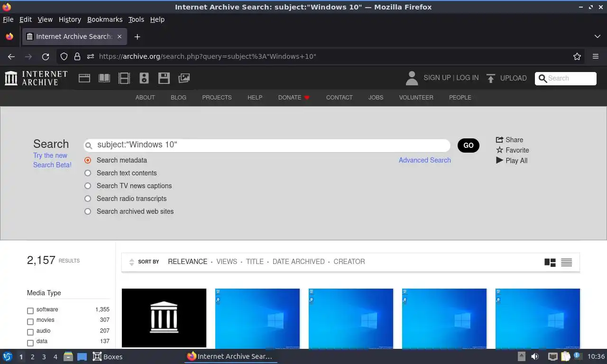
Task: Open the VOLUNTEER nav link
Action: click(x=416, y=98)
